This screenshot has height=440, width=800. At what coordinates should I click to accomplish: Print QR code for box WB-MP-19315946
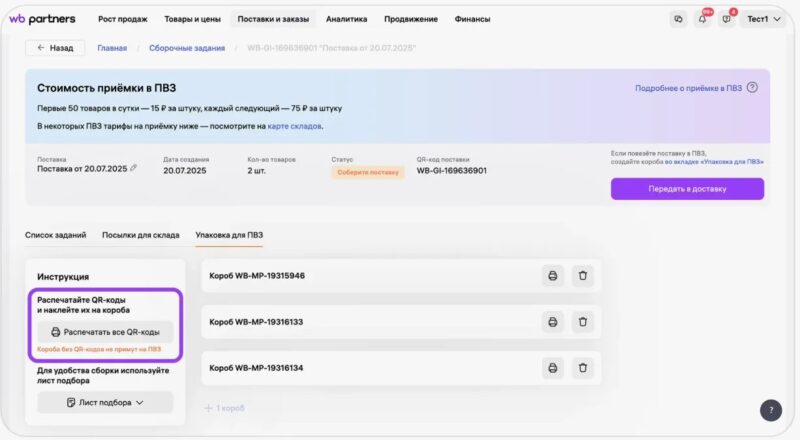[553, 276]
